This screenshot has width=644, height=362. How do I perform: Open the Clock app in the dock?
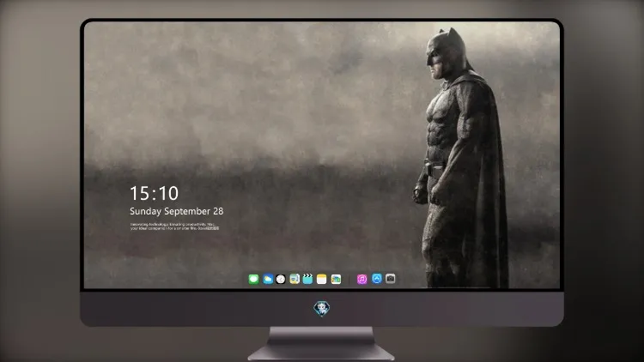[281, 279]
